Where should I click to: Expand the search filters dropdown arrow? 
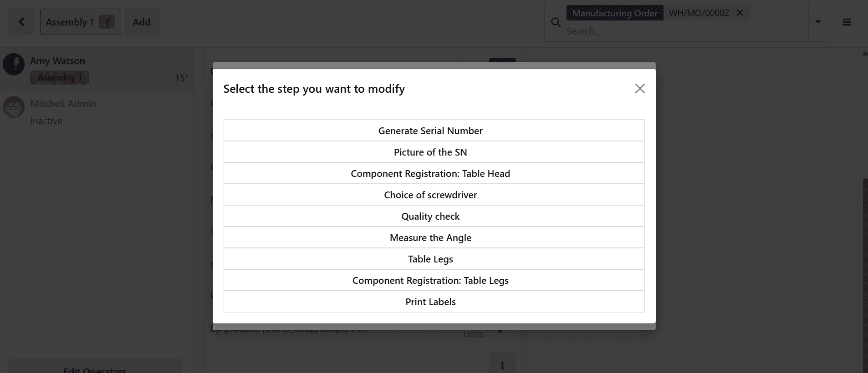coord(818,21)
